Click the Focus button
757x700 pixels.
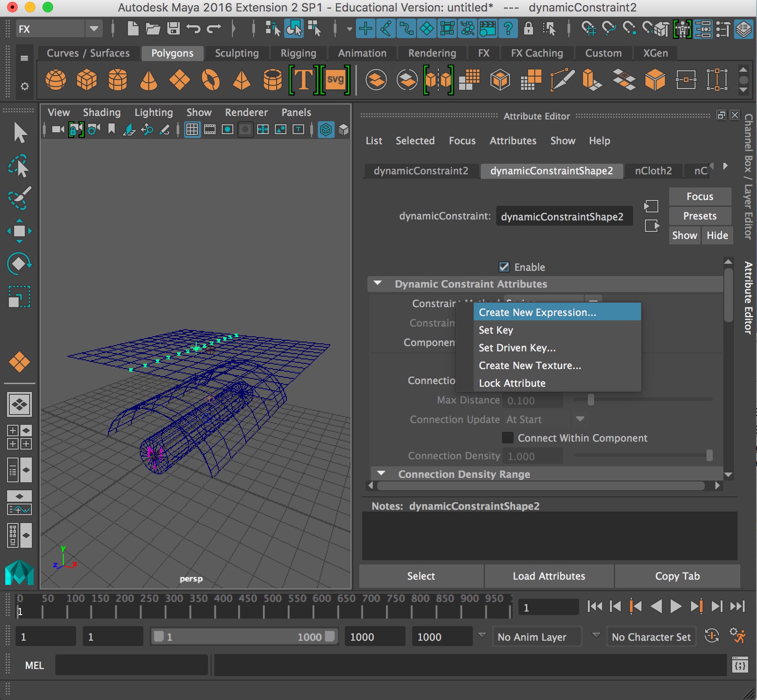coord(700,196)
